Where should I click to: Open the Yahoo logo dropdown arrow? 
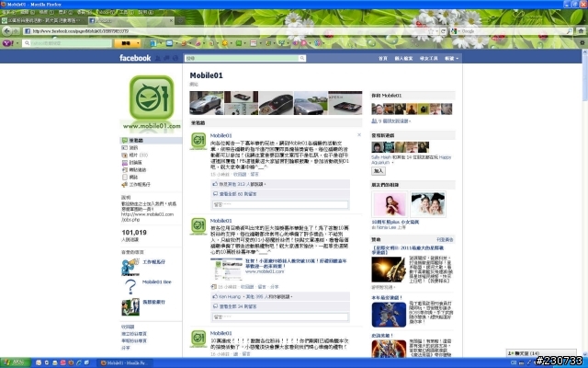(x=17, y=43)
